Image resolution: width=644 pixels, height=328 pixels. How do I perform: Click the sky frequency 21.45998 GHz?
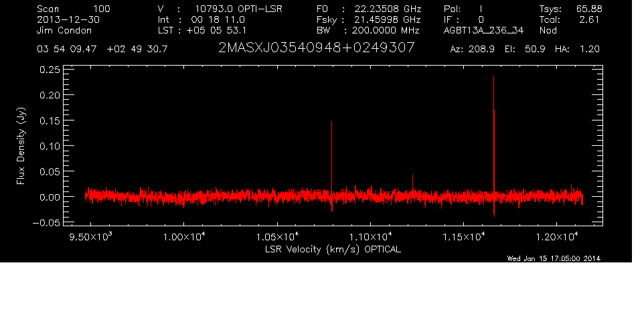point(388,19)
